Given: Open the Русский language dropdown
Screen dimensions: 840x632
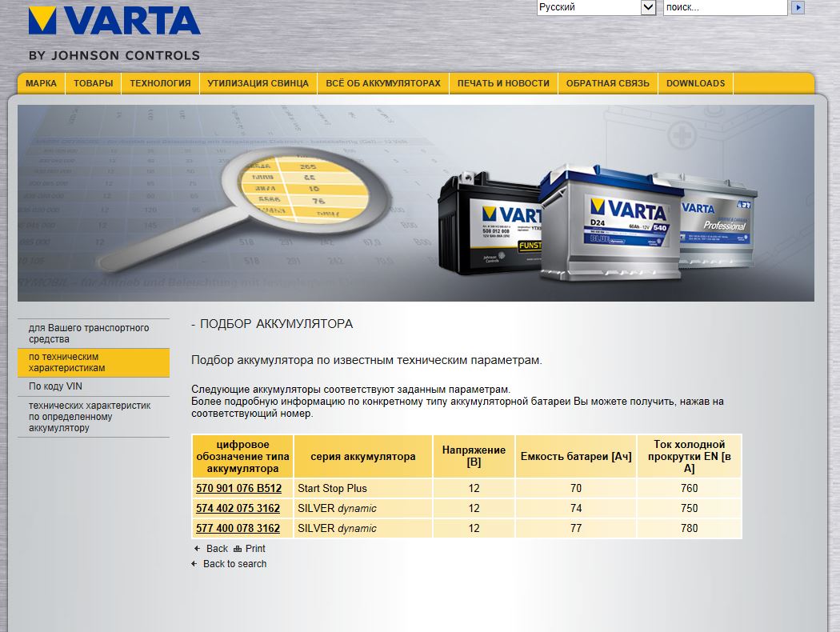Looking at the screenshot, I should tap(596, 7).
